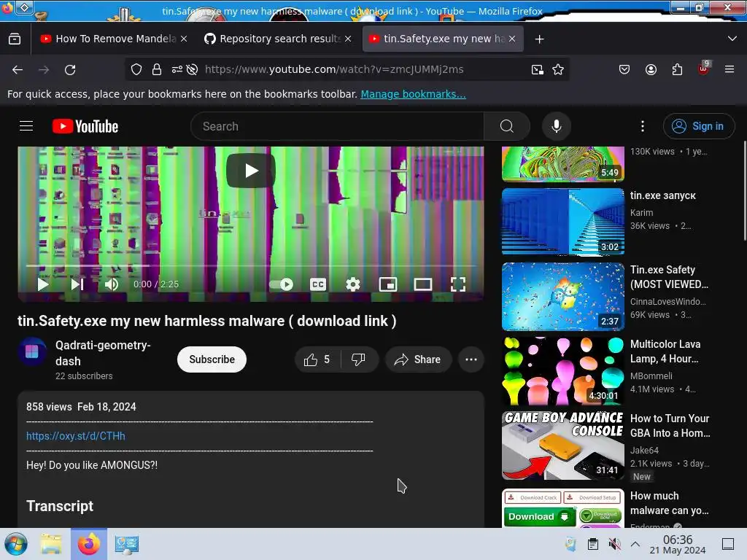Subscribe to Qadrati-geometry-dash channel
The width and height of the screenshot is (747, 560).
tap(212, 359)
